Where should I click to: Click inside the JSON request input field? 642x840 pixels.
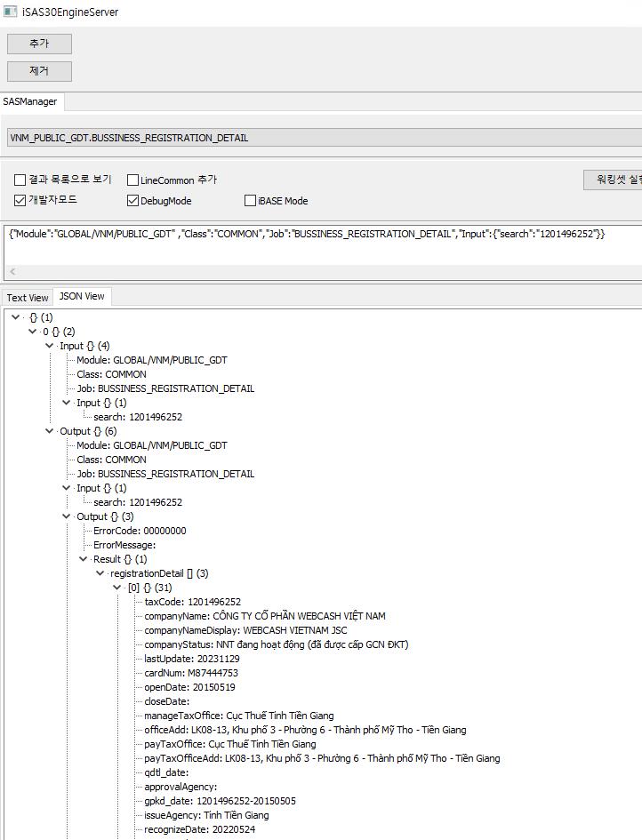tap(322, 244)
